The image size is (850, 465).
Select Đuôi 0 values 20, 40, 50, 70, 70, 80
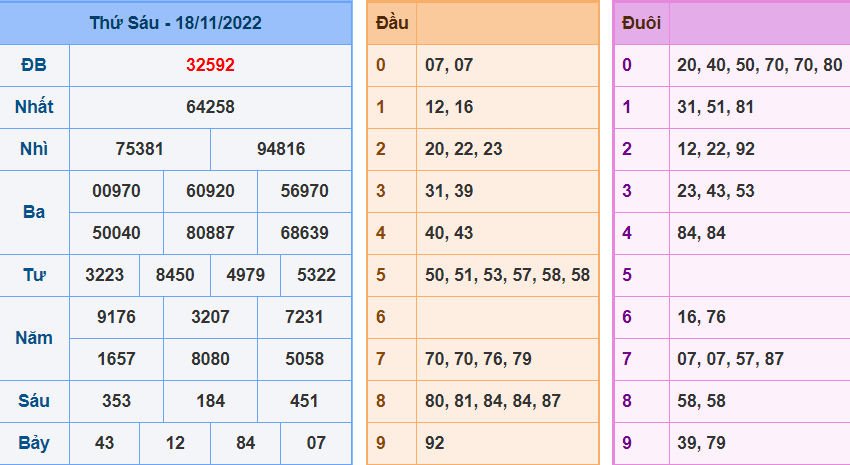click(x=759, y=65)
